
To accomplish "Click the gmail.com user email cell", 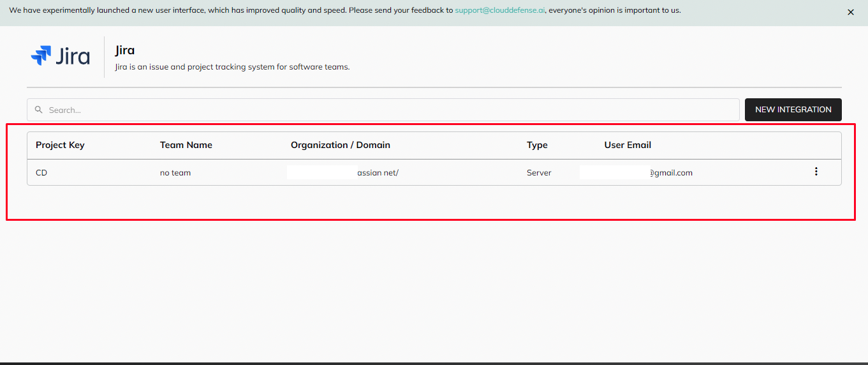I will pyautogui.click(x=670, y=173).
